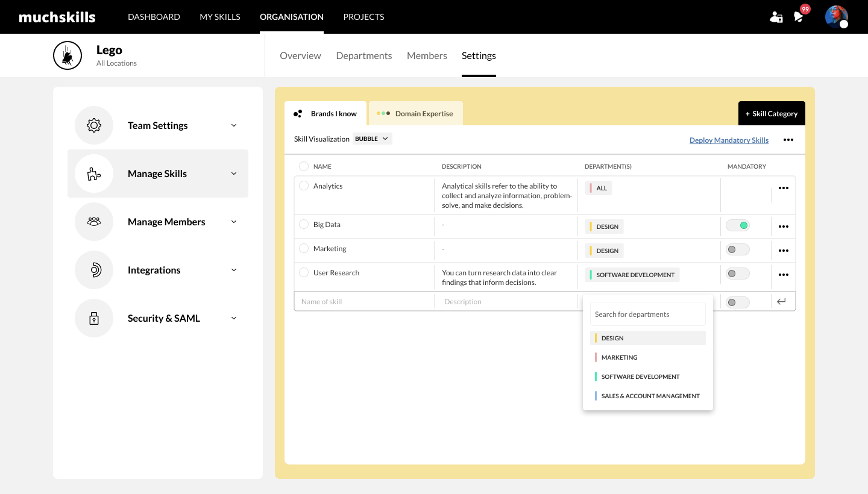Click the Deploy Mandatory Skills link
This screenshot has height=494, width=868.
click(x=729, y=140)
